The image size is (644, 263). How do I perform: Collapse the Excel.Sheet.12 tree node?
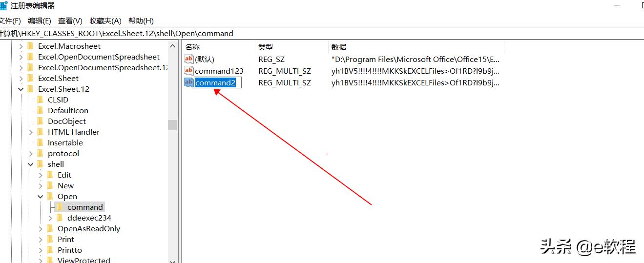tap(21, 89)
